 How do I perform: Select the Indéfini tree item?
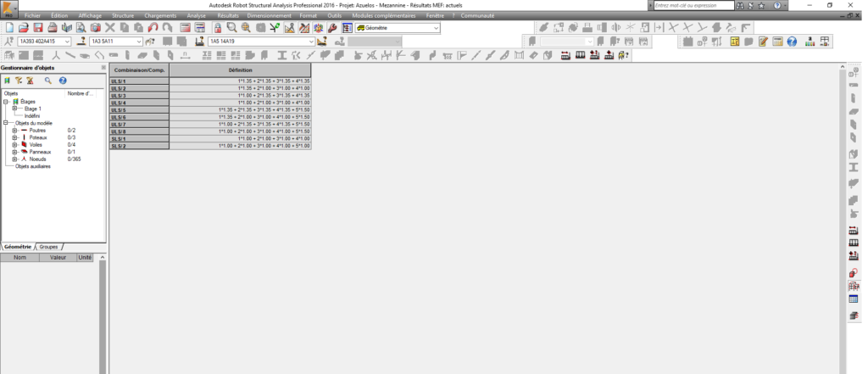click(x=32, y=116)
